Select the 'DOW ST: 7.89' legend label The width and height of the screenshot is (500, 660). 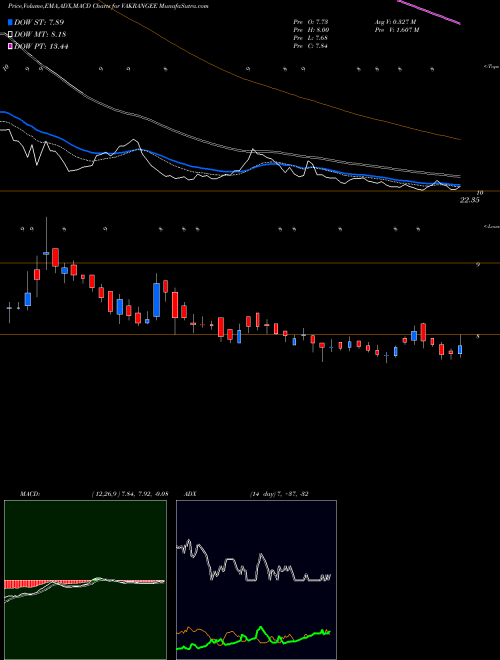[39, 22]
